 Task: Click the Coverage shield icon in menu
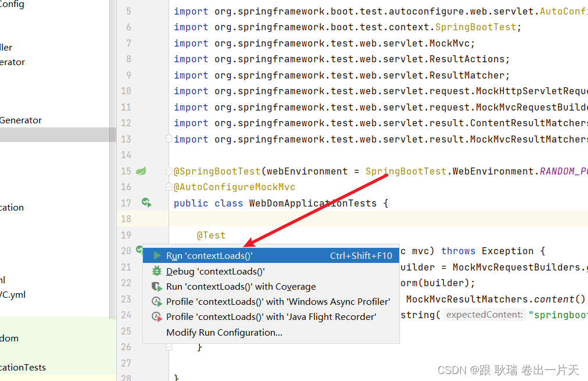(157, 287)
